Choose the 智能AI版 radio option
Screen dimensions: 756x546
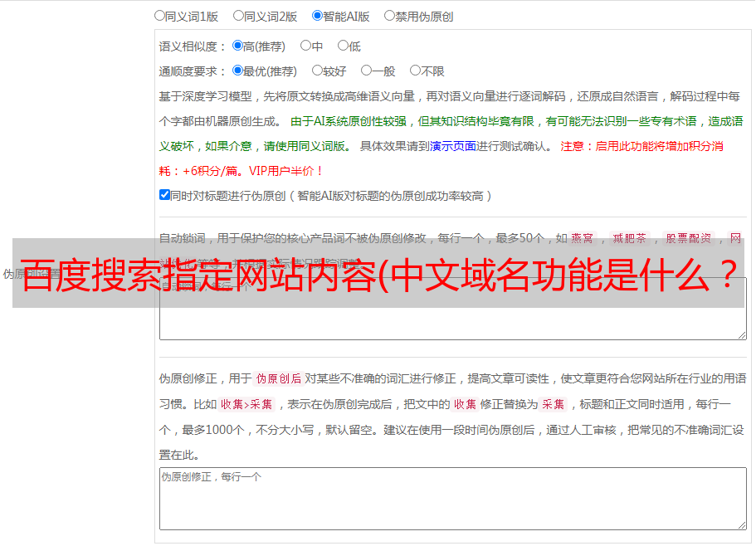317,16
